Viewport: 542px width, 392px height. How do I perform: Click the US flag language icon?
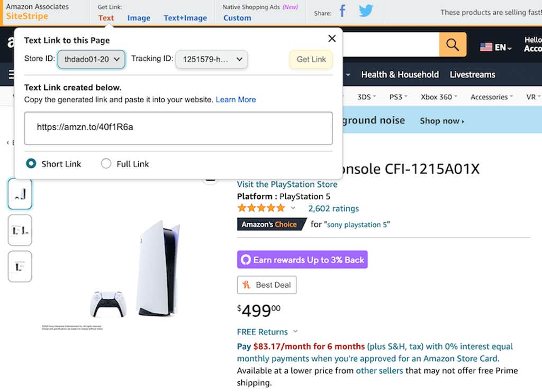[486, 47]
